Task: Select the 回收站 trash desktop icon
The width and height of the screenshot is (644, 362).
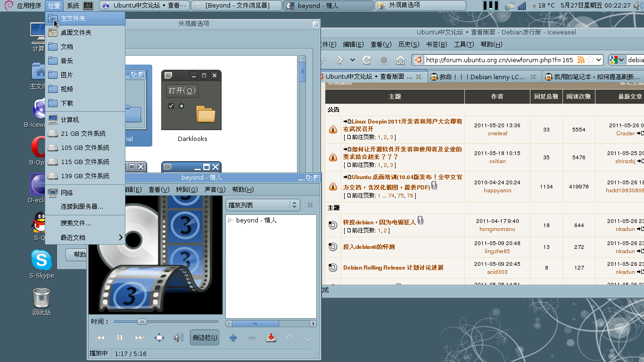Action: tap(41, 302)
